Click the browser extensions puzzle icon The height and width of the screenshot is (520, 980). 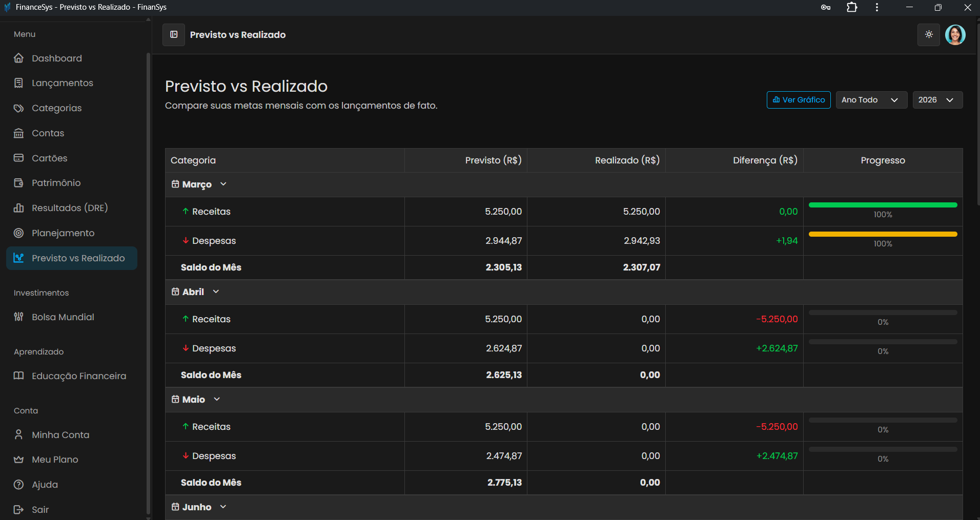click(852, 7)
